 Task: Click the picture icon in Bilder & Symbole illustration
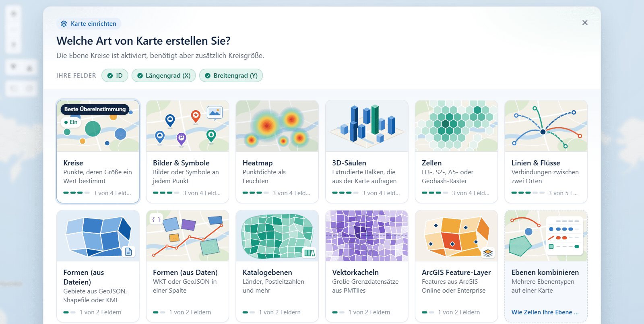click(215, 113)
